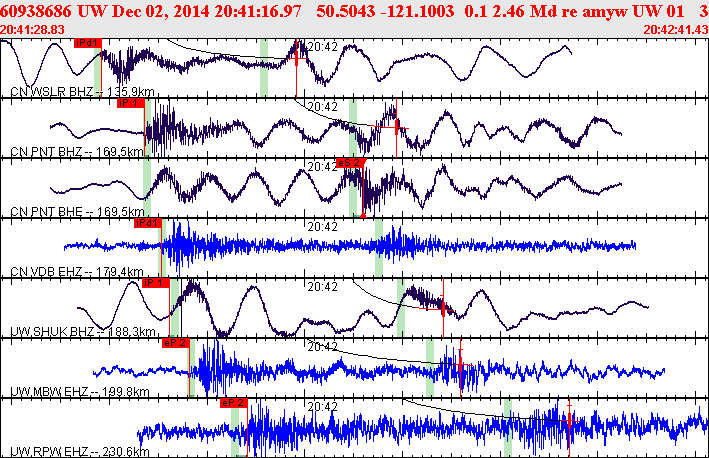The image size is (709, 458).
Task: Click the CN WSLR BHZ station label
Action: pyautogui.click(x=82, y=92)
